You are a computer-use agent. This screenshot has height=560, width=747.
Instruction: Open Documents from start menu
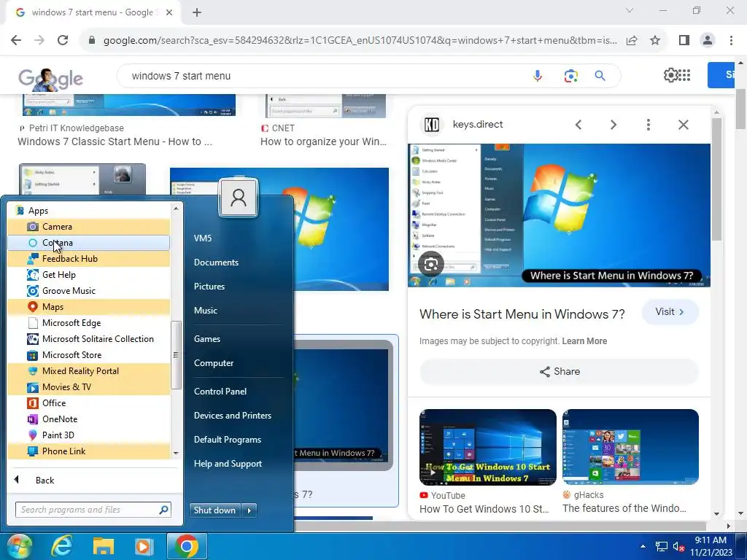[x=216, y=262]
